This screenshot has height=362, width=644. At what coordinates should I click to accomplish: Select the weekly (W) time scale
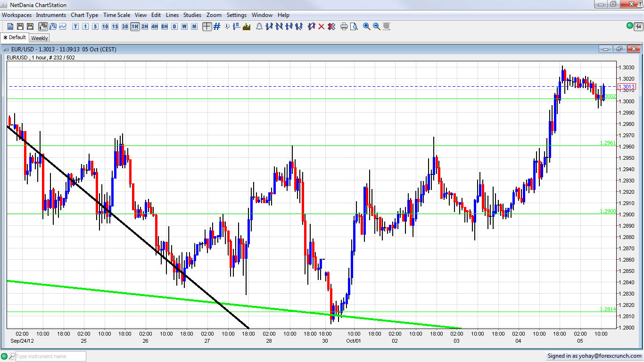pyautogui.click(x=184, y=26)
